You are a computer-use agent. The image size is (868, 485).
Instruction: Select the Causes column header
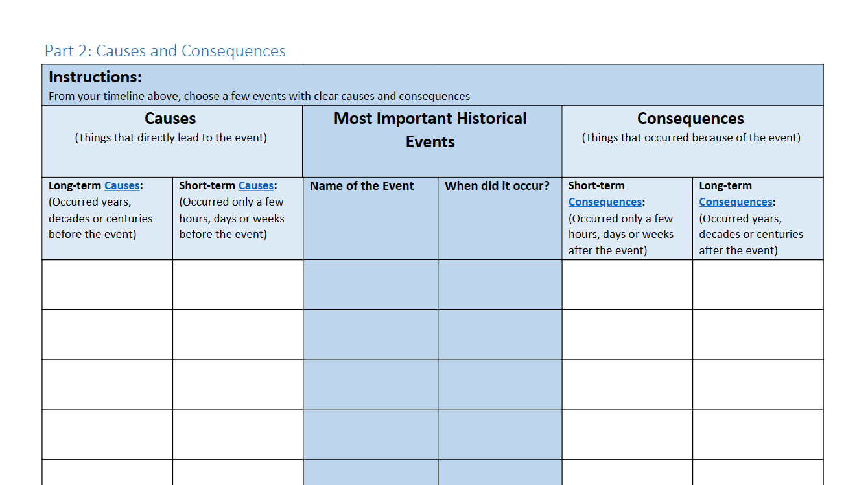(170, 118)
